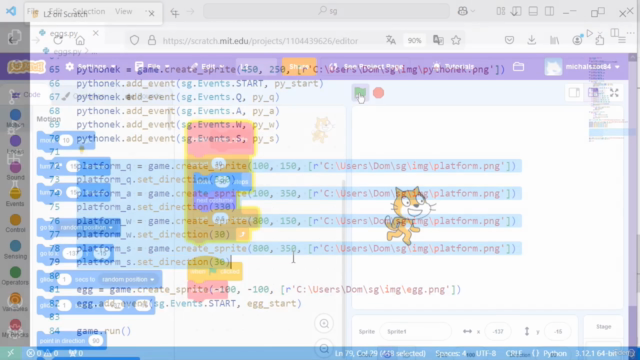640x360 pixels.
Task: Click the VS Code Copilot icon
Action: 462,11
